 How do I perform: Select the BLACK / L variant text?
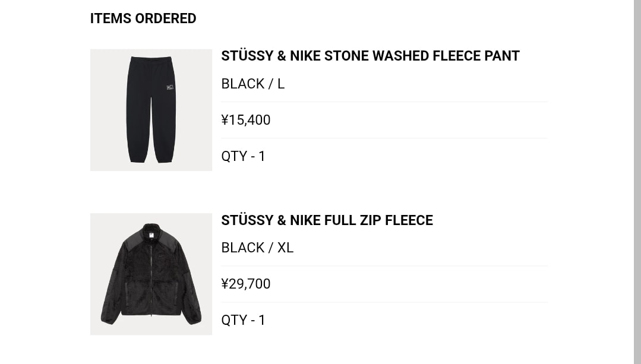[x=252, y=84]
